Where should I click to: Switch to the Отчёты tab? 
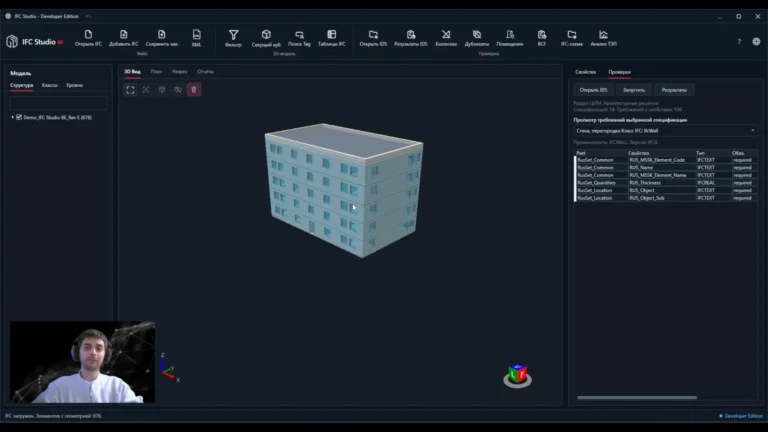(206, 72)
